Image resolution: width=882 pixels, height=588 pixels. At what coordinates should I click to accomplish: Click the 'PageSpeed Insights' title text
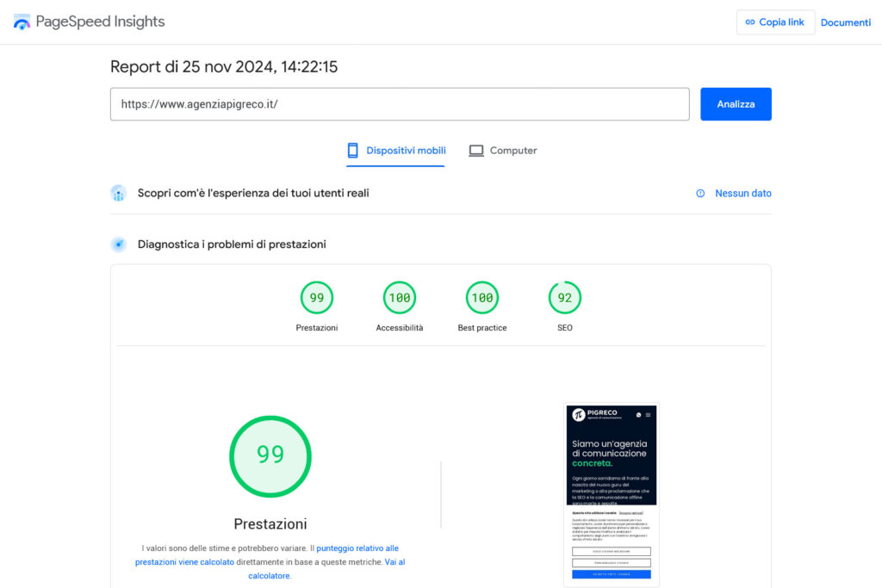(x=100, y=22)
